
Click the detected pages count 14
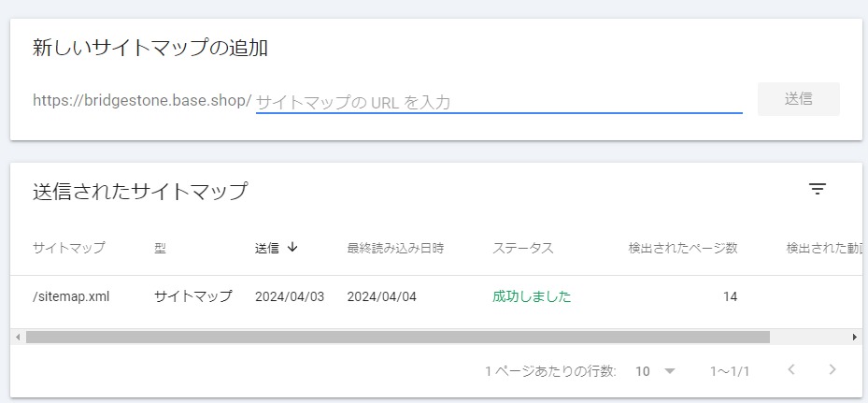click(x=730, y=296)
